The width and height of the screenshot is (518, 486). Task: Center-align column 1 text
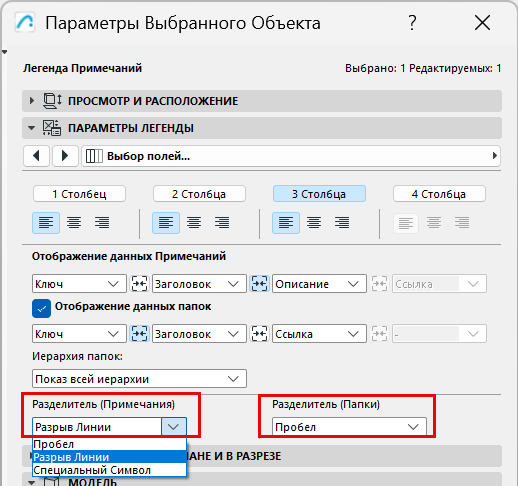tap(74, 223)
